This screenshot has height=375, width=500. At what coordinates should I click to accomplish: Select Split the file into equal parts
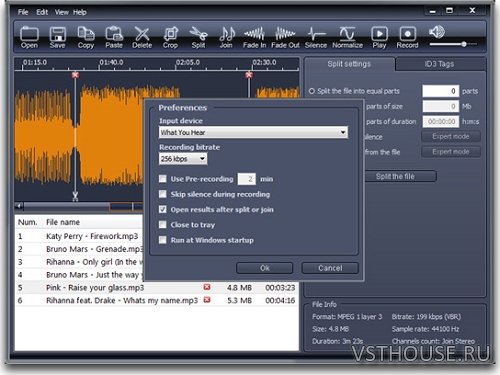tap(312, 91)
